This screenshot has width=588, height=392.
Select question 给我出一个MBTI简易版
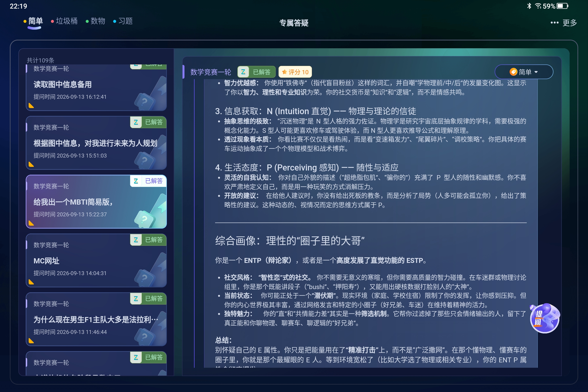(96, 201)
